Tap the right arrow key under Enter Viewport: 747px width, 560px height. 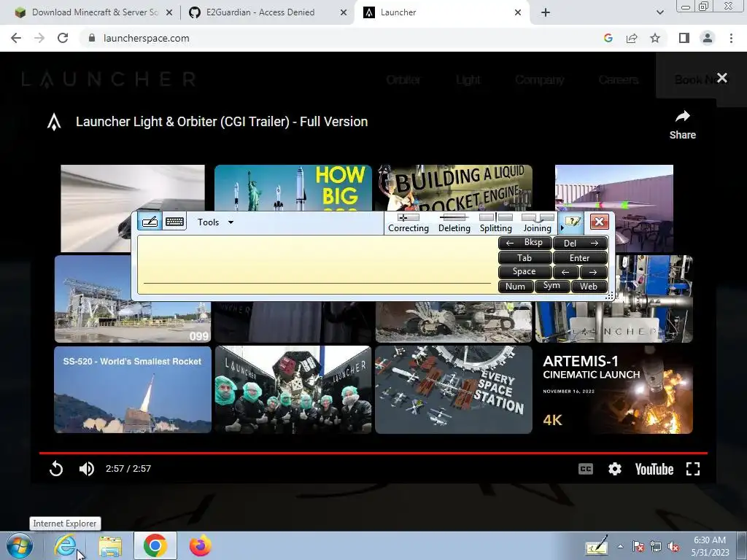coord(593,272)
